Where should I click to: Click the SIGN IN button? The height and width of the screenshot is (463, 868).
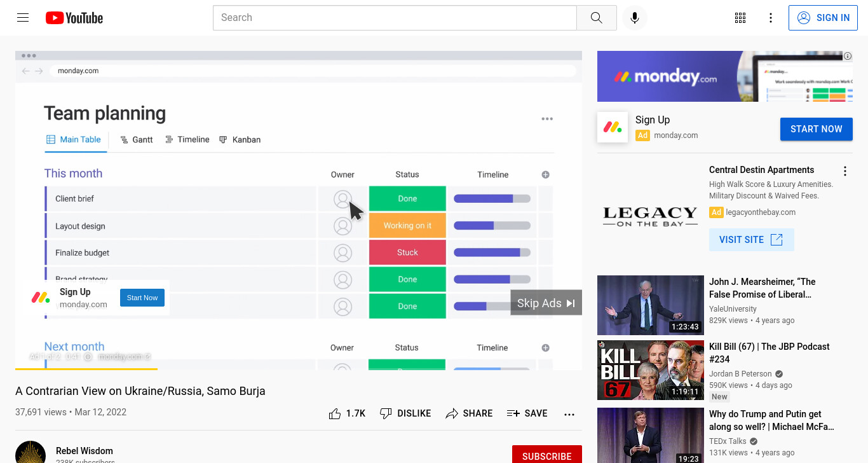[x=823, y=18]
